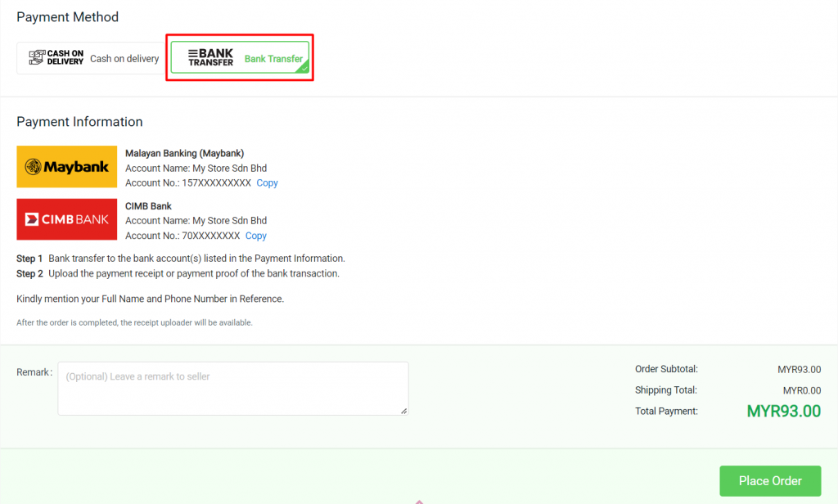Click Copy beside Maybank account number
The width and height of the screenshot is (838, 504).
[266, 183]
